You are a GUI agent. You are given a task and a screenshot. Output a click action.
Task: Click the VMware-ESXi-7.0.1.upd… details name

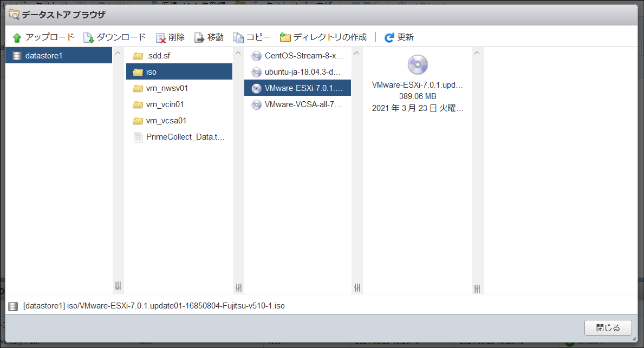coord(418,85)
